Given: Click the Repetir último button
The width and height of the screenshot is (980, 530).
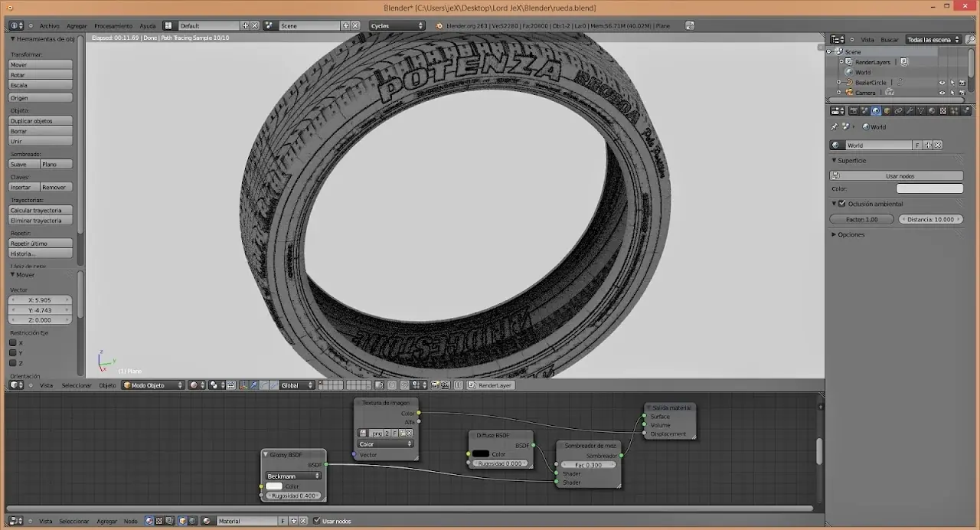Looking at the screenshot, I should [x=41, y=244].
